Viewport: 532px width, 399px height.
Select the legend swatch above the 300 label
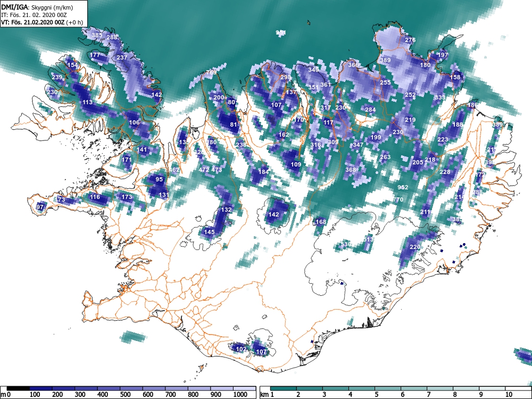coord(86,388)
